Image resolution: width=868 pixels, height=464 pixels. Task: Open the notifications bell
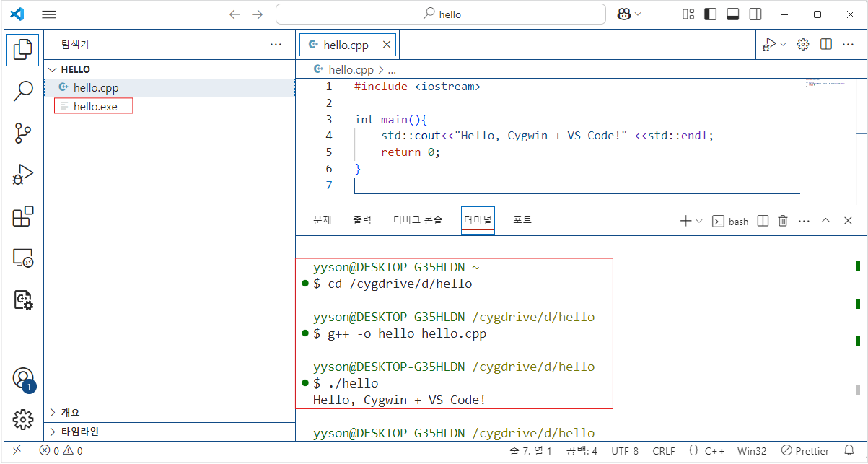click(849, 450)
